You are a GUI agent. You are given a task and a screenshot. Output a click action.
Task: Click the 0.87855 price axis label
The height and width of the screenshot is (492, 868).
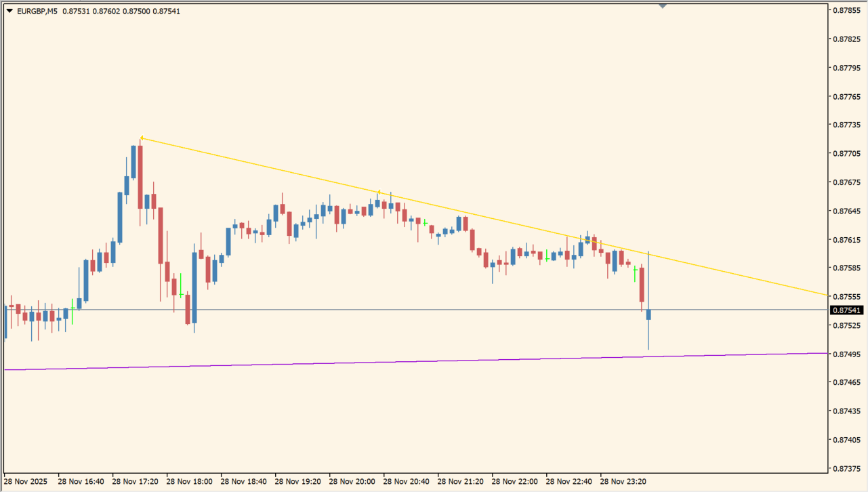(x=846, y=10)
